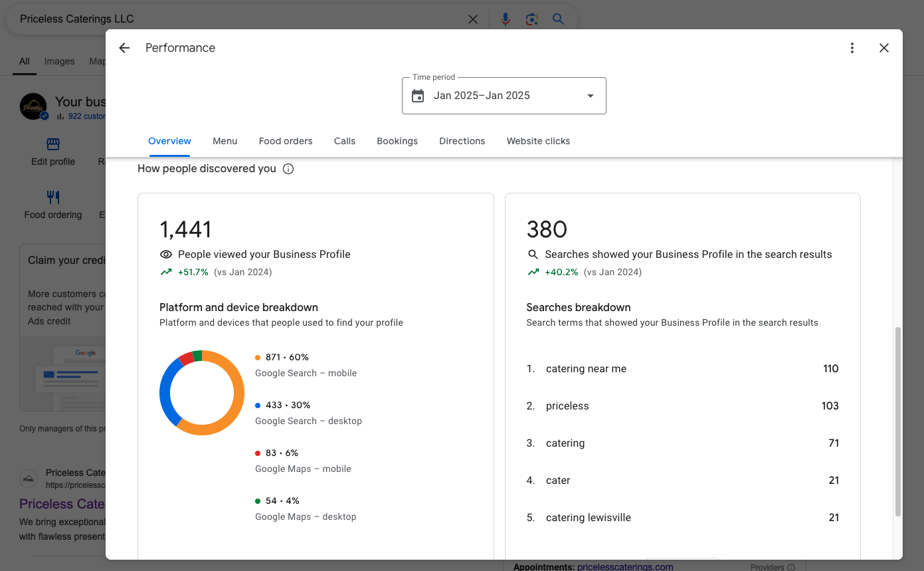The width and height of the screenshot is (924, 571).
Task: Click the platform breakdown donut chart
Action: point(202,393)
